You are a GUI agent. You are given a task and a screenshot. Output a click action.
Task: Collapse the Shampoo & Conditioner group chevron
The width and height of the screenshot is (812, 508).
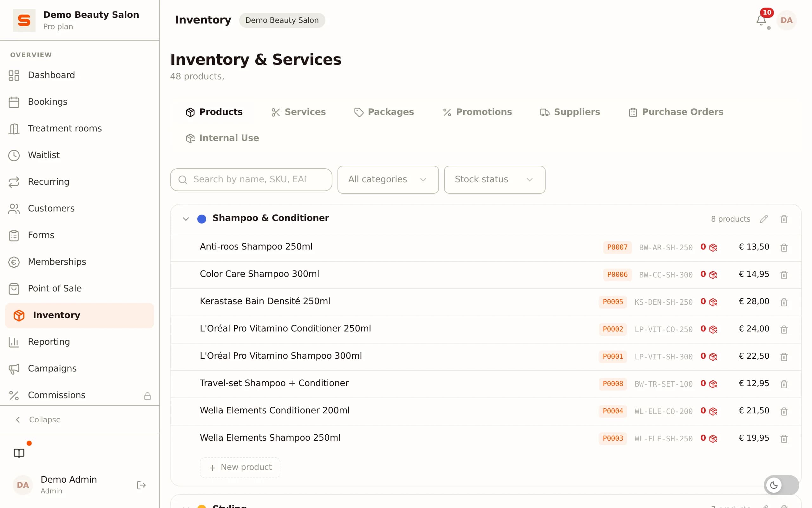click(x=186, y=219)
